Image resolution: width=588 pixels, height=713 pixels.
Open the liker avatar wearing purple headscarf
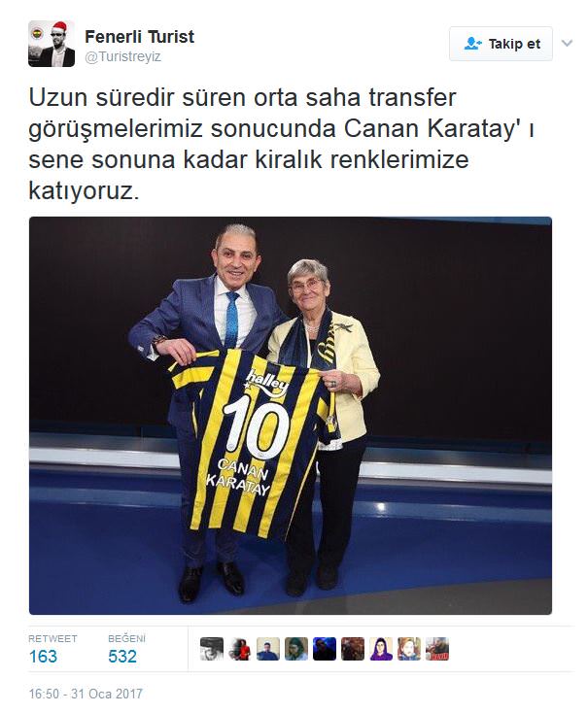tap(381, 649)
